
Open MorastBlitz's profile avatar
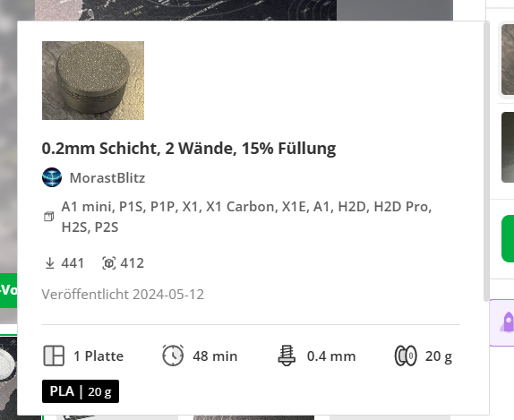[x=52, y=177]
